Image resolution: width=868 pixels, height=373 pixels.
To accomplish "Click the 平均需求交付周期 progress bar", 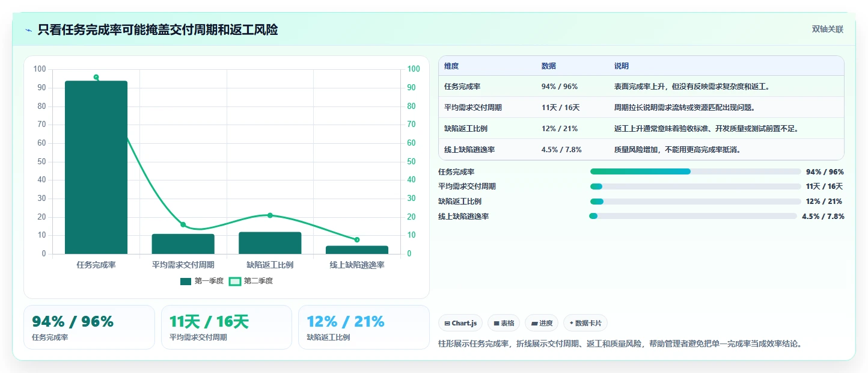I will coord(695,186).
